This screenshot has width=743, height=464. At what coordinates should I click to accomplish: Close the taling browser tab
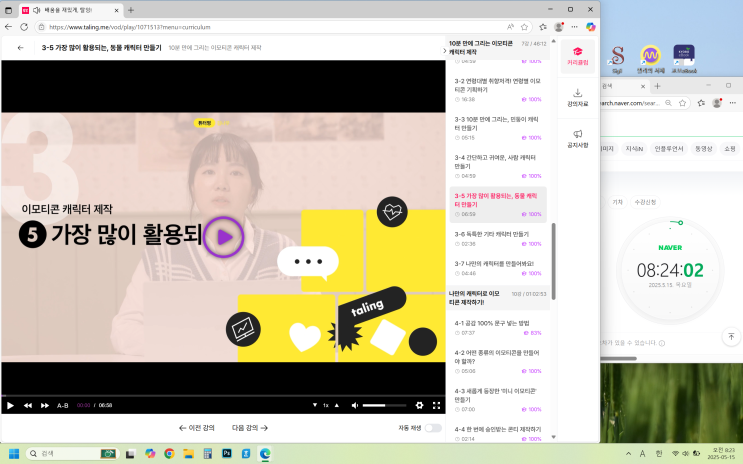[x=117, y=10]
